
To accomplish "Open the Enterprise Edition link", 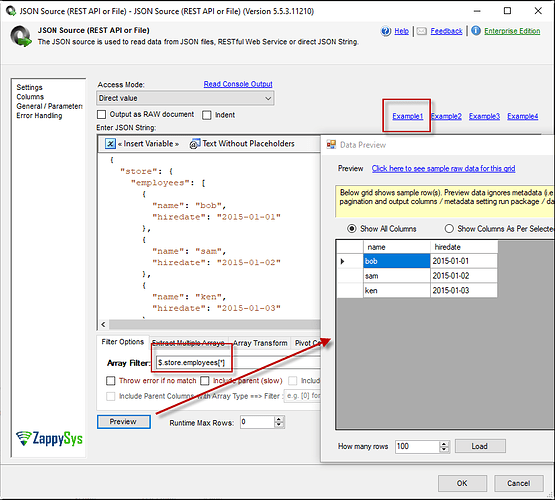I will click(512, 31).
